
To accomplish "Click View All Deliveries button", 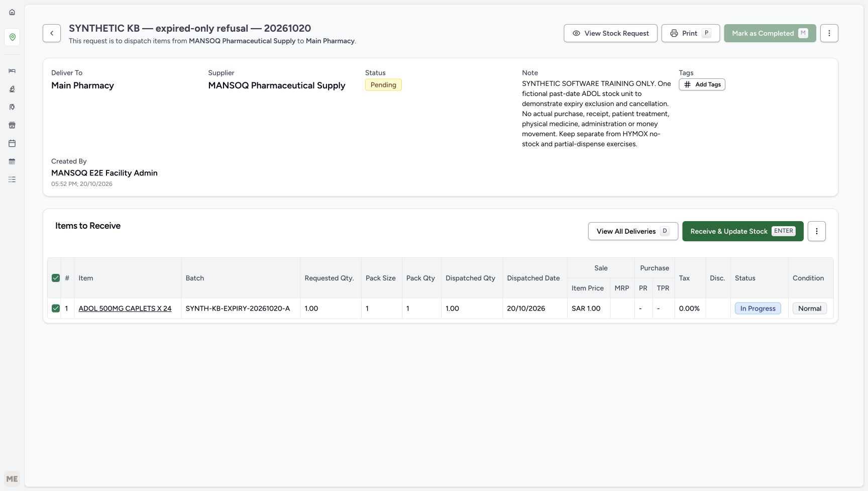I will tap(633, 231).
